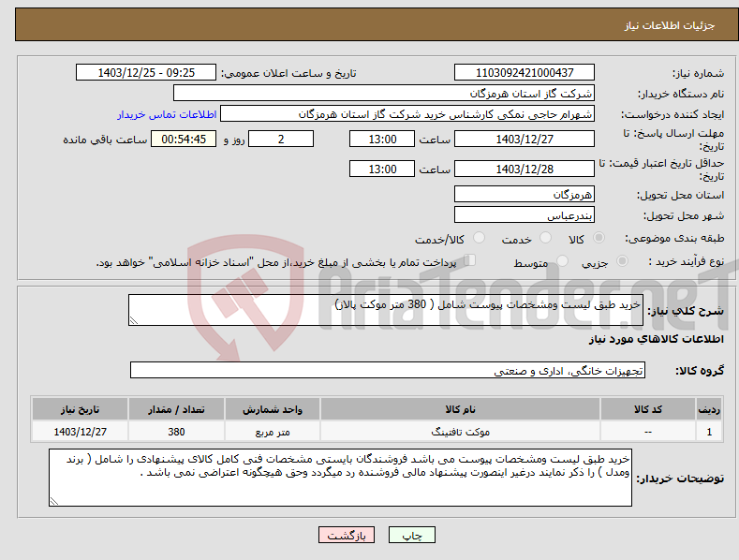739x560 pixels.
Task: Click the buyer organization name field
Action: (384, 93)
